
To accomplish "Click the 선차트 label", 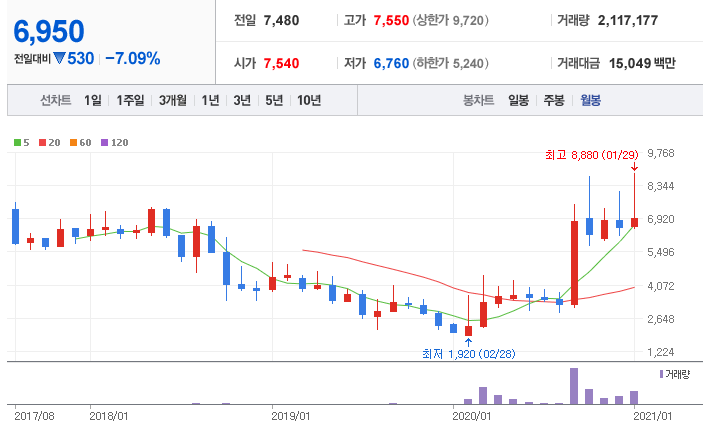I will point(56,100).
